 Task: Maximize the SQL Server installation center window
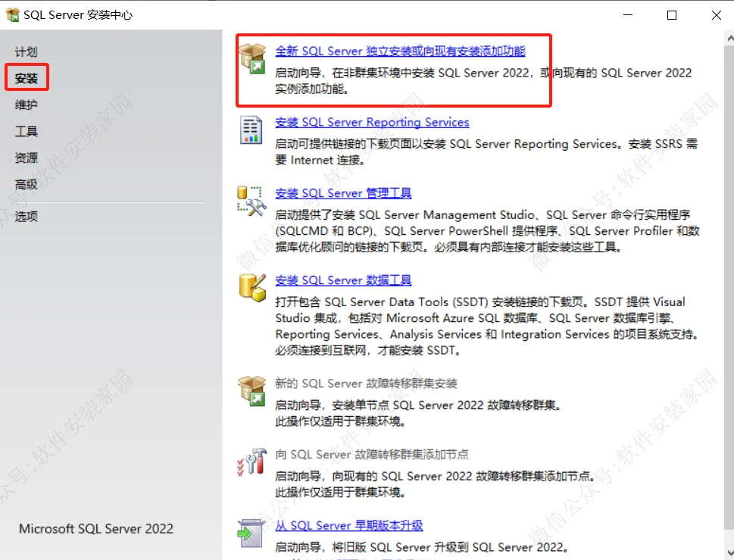pyautogui.click(x=672, y=15)
